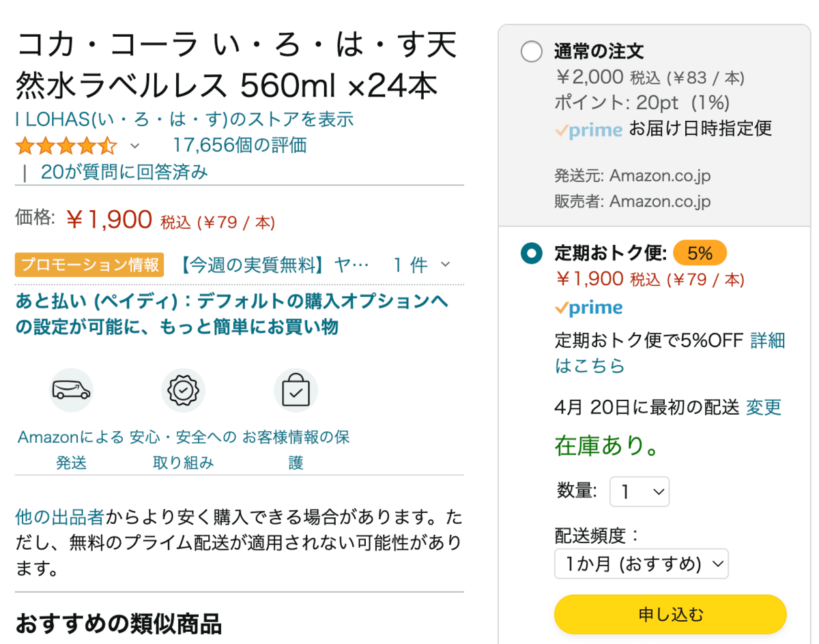This screenshot has width=819, height=644.
Task: Select the 定期おトク便 radio button
Action: click(x=531, y=253)
